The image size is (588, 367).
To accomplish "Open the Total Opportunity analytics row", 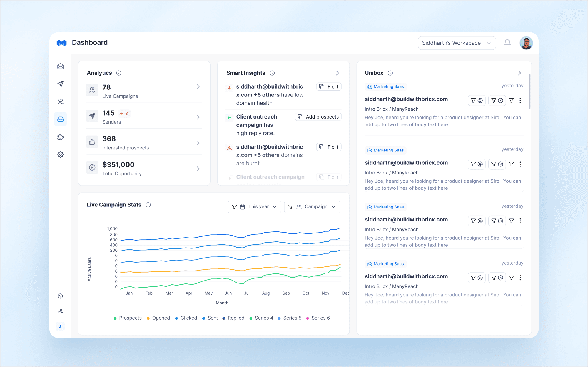I will click(x=144, y=168).
